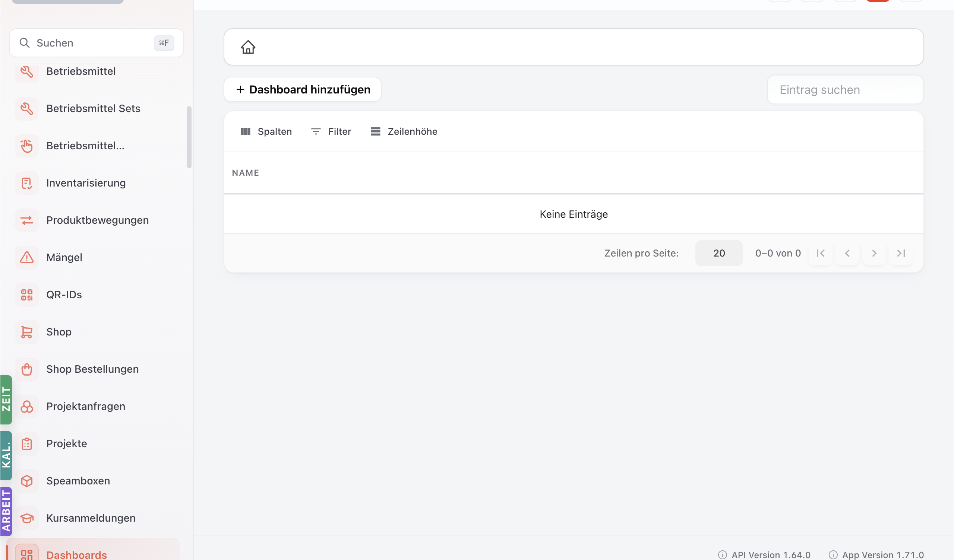
Task: Select the Shop sidebar label
Action: coord(59,332)
